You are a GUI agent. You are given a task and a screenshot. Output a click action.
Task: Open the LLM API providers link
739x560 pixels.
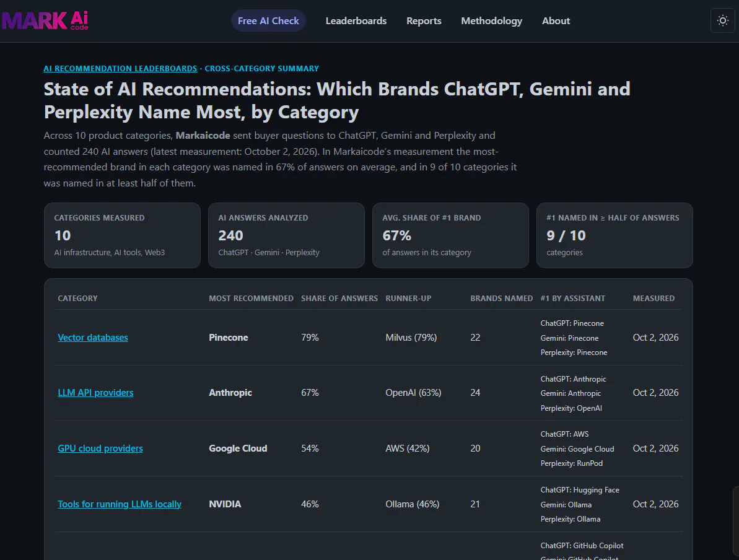[x=95, y=393]
